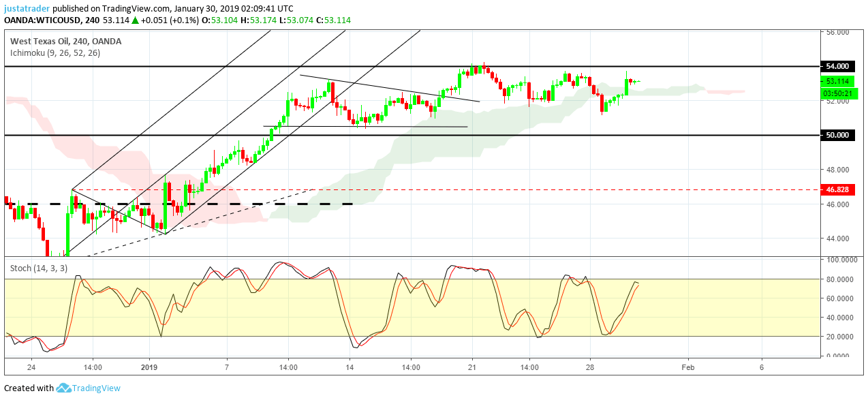Click the 50.000 horizontal line price label
868x400 pixels.
(x=837, y=135)
